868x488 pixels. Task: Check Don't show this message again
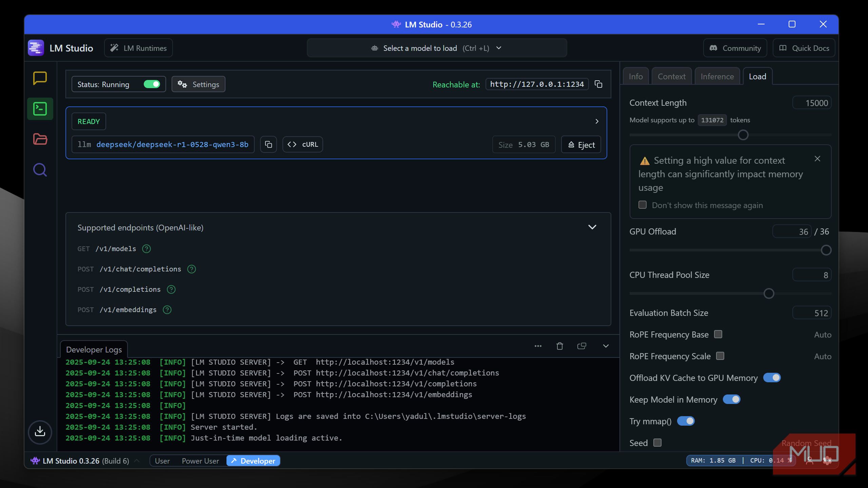coord(643,205)
